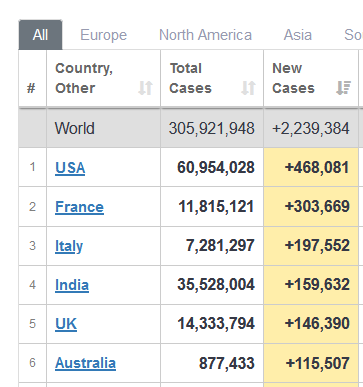The width and height of the screenshot is (363, 387).
Task: Select Australia total cases 877,433
Action: [227, 363]
